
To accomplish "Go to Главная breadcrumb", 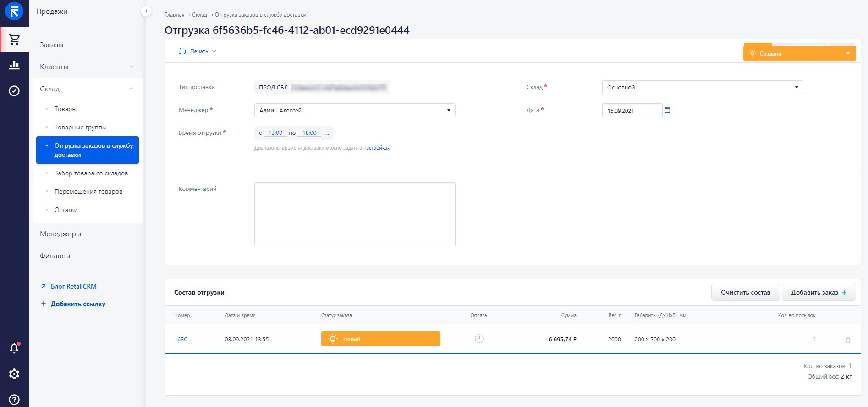I will tap(175, 15).
